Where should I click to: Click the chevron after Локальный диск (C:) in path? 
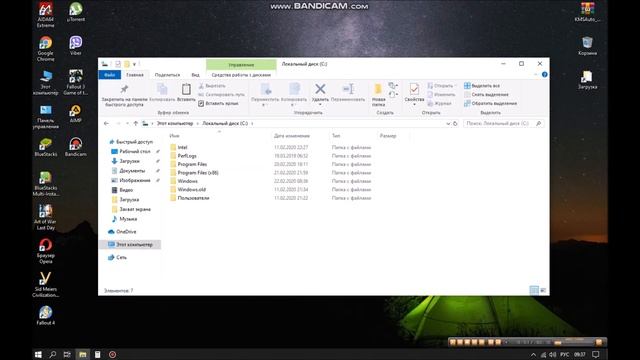[x=252, y=123]
